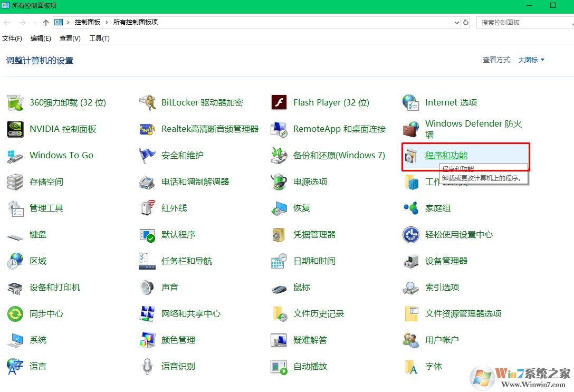Click the control panel icon in address bar

(x=59, y=22)
